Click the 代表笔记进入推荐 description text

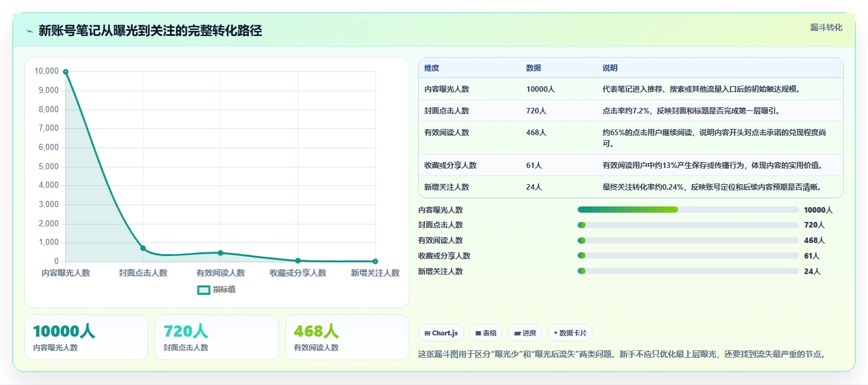[x=701, y=89]
